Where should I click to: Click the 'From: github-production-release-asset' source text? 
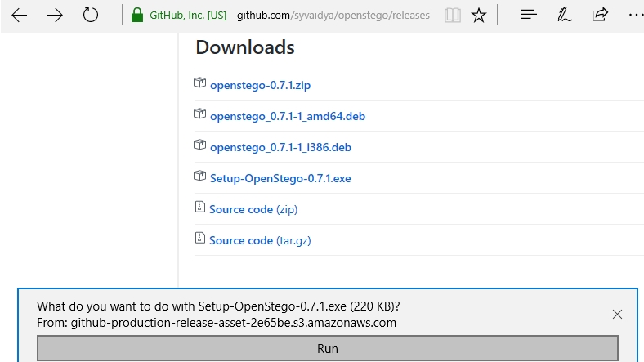click(217, 323)
